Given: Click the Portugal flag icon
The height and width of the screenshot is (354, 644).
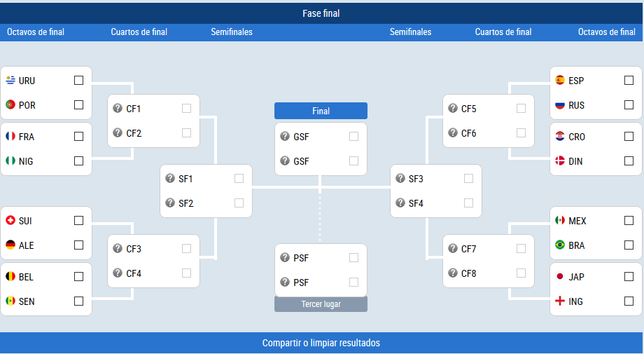Looking at the screenshot, I should 10,105.
